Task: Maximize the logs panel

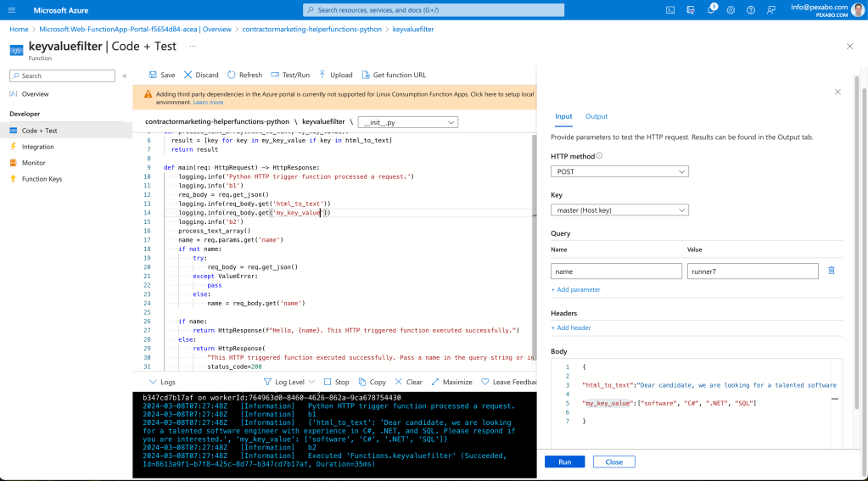Action: point(451,382)
